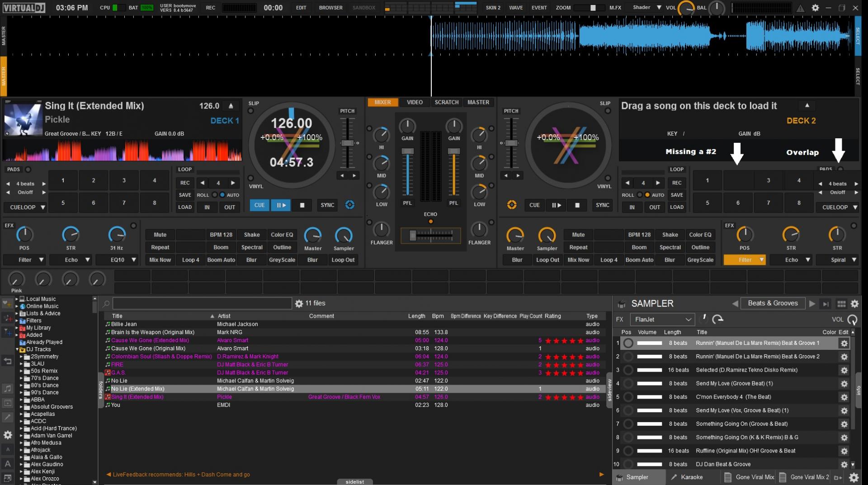Open the Gone Viral Mix tab
Screen dimensions: 868x485
[750, 477]
